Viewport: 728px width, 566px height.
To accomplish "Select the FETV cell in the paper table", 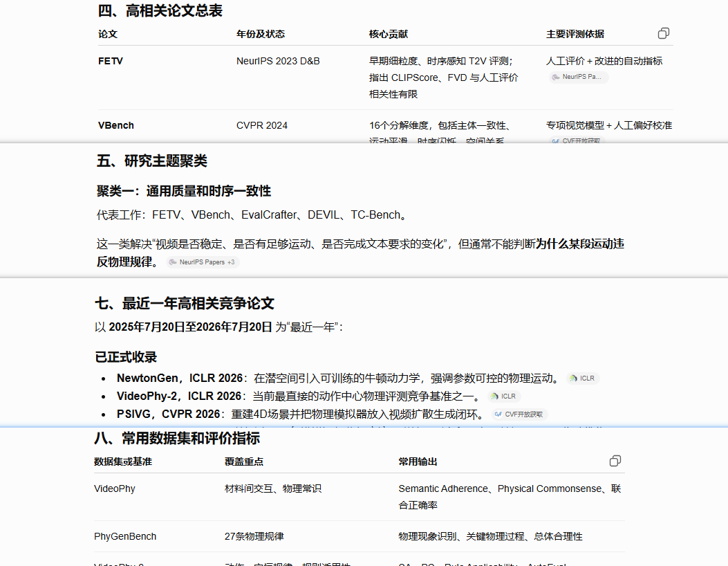I will (x=111, y=61).
